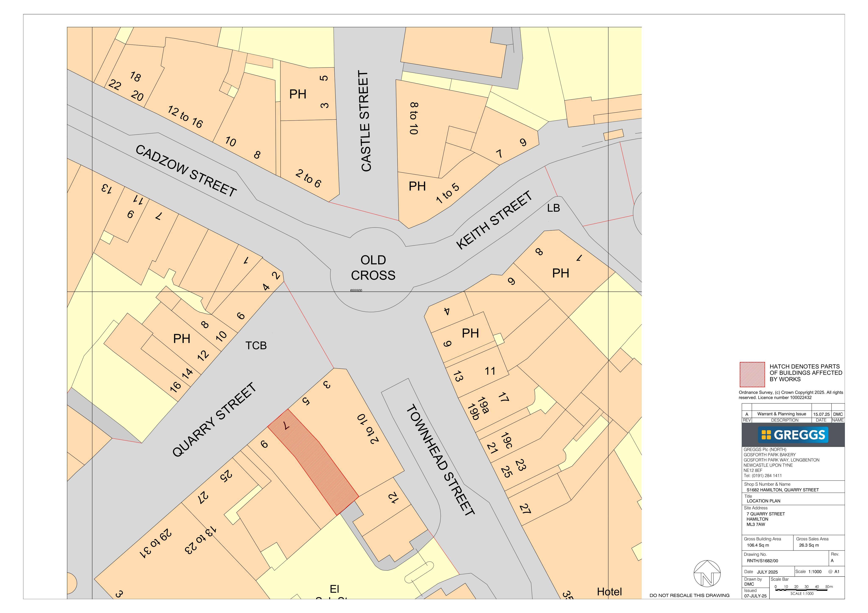The height and width of the screenshot is (613, 868).
Task: Click 'S1682 HAMILTON, QUARRY STREET' shop name
Action: click(783, 490)
